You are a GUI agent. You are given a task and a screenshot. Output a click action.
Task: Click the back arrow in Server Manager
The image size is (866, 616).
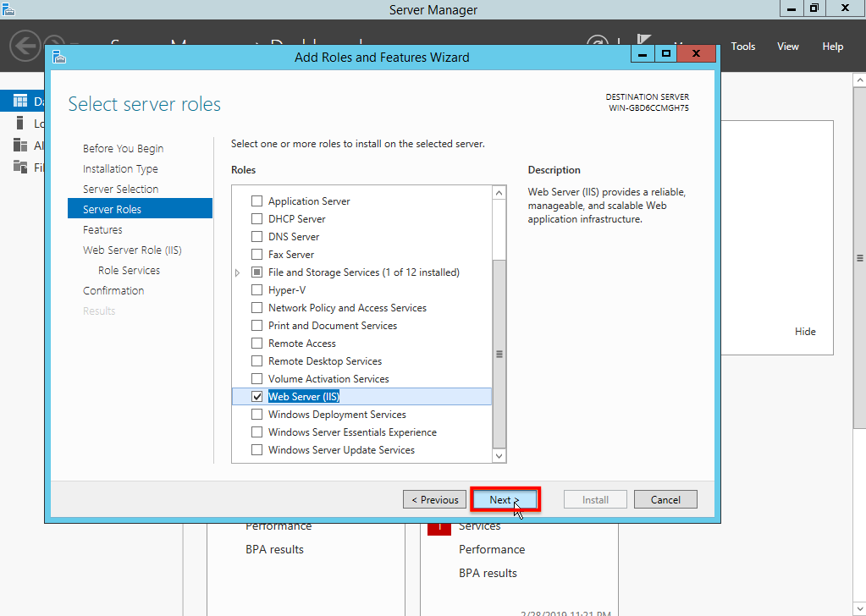coord(25,45)
